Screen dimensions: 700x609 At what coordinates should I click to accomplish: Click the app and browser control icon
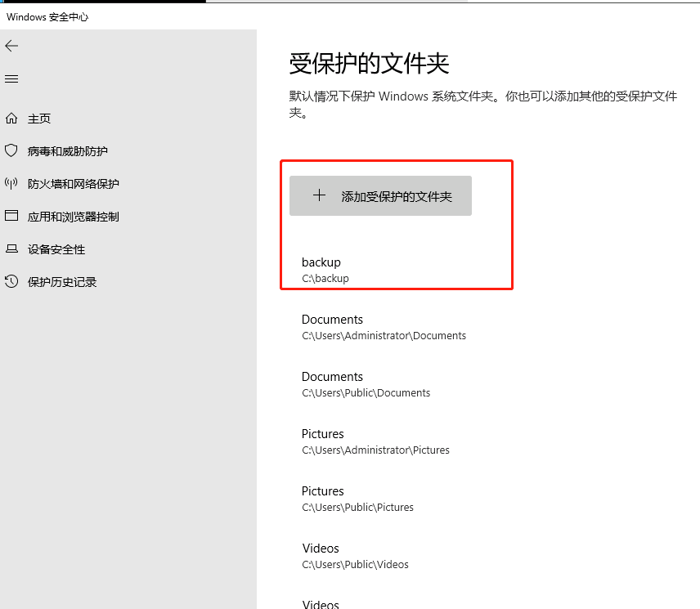[x=11, y=217]
